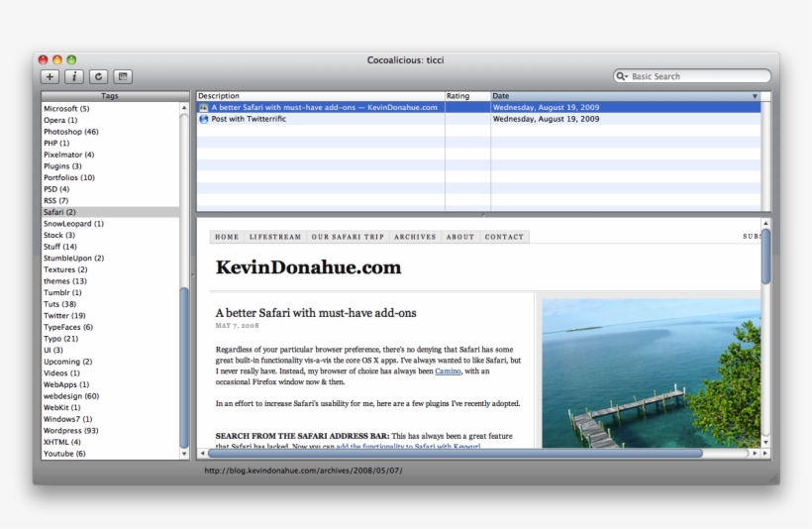Open the OUR SAFARI TRIP tab
812x529 pixels.
[348, 237]
